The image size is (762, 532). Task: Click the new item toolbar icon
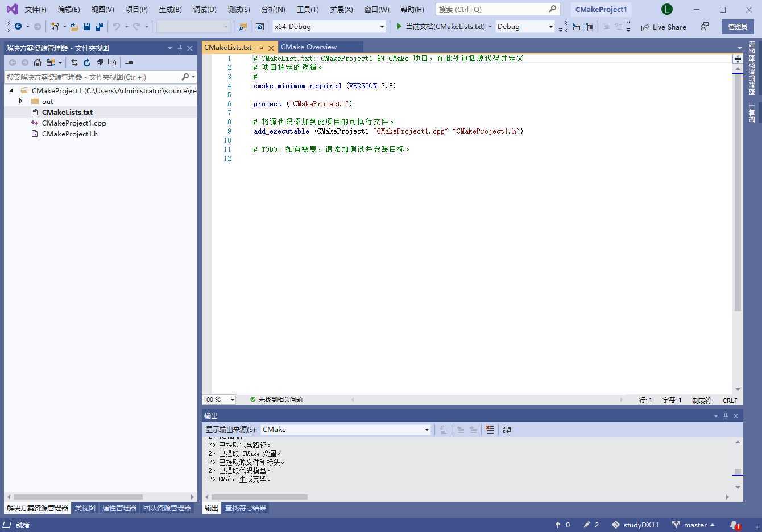55,27
